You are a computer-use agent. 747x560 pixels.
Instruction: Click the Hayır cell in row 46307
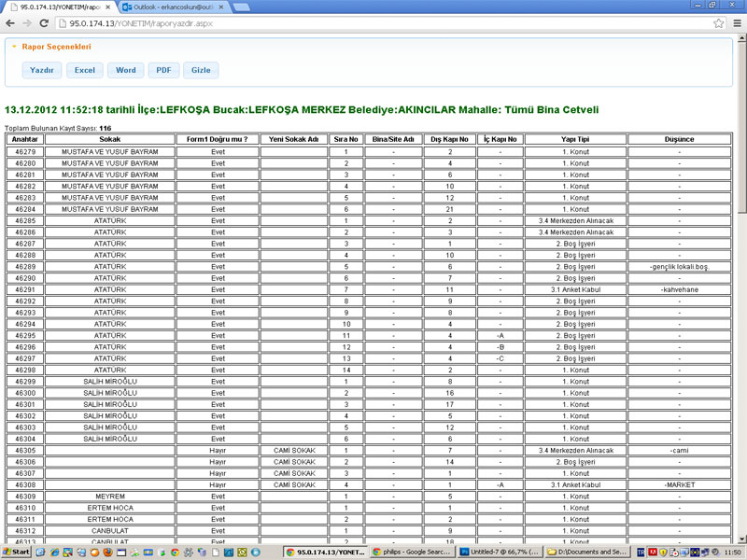click(x=218, y=473)
